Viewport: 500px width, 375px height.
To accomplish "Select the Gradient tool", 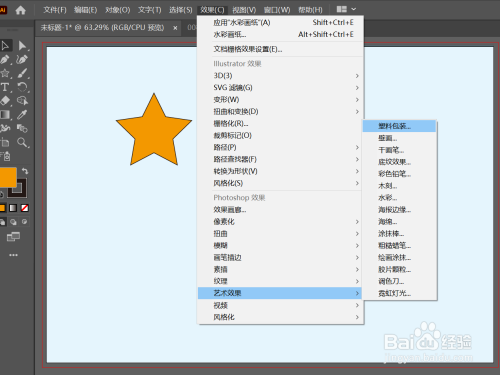I will pyautogui.click(x=5, y=115).
